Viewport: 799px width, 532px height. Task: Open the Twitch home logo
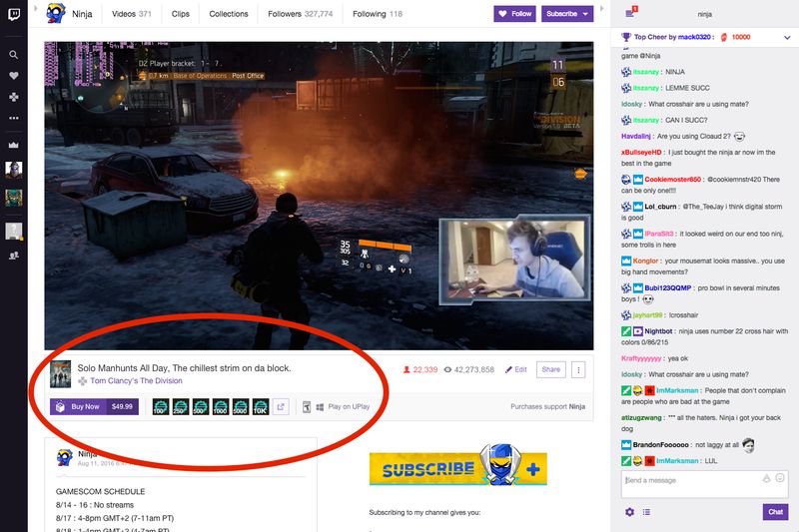[14, 14]
